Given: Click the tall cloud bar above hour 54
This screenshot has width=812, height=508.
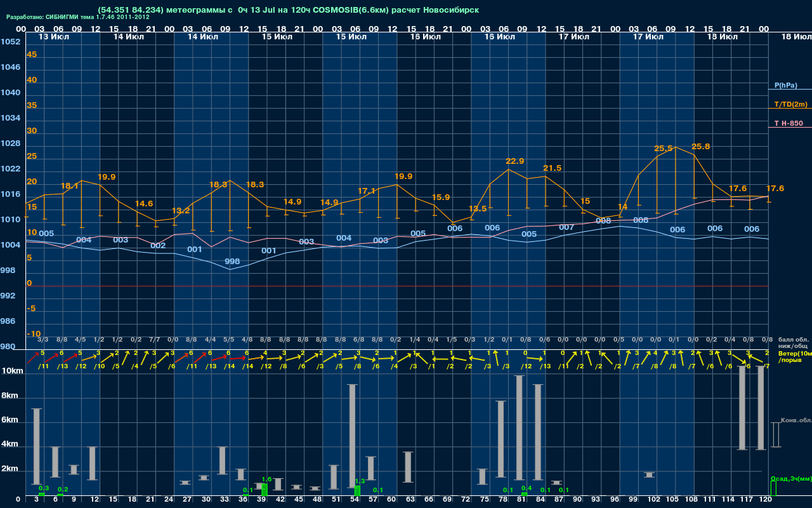Looking at the screenshot, I should [353, 436].
